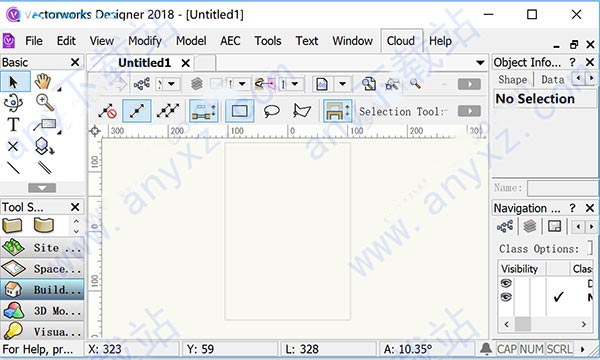The image size is (600, 360).
Task: Click the Fit to Objects icon
Action: 392,84
